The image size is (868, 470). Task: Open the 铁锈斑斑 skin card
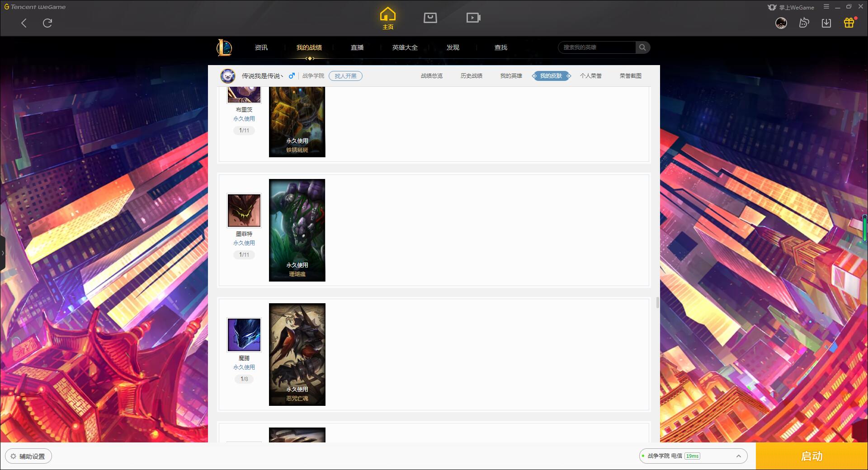(x=297, y=122)
